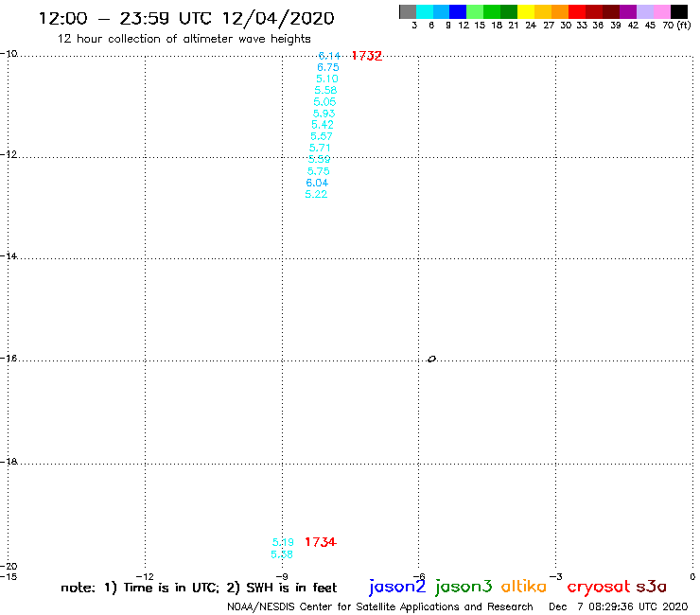The width and height of the screenshot is (700, 615).
Task: Select the cryosat satellite label
Action: (x=598, y=587)
